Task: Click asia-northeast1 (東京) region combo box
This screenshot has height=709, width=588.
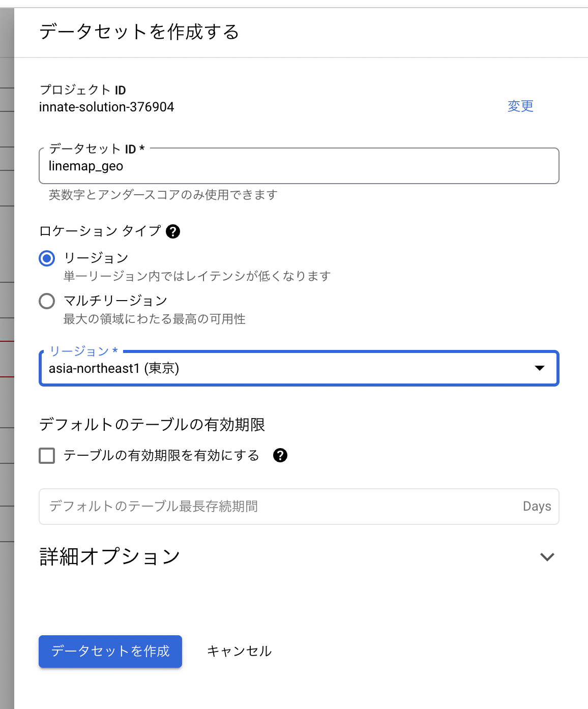Action: [299, 368]
